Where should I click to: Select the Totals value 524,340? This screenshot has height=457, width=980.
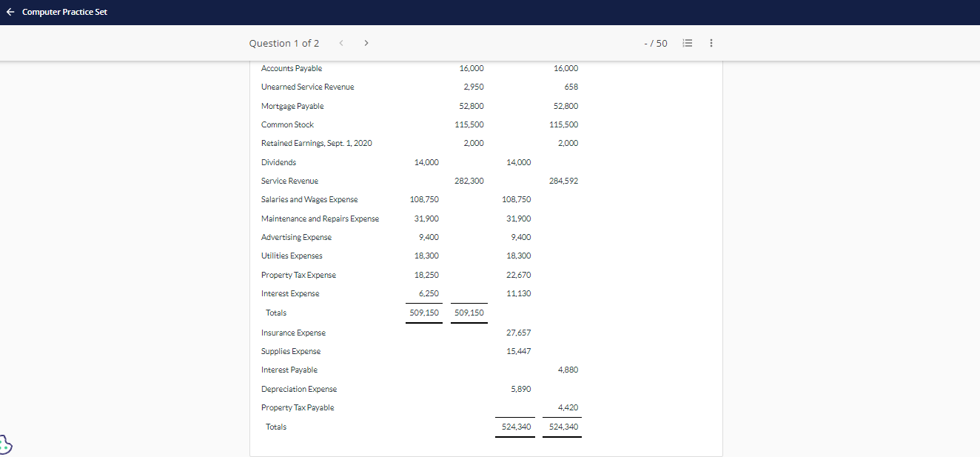[x=515, y=426]
